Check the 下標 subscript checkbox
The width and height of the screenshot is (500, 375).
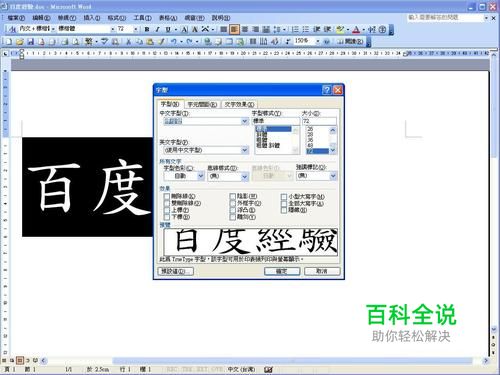(167, 217)
